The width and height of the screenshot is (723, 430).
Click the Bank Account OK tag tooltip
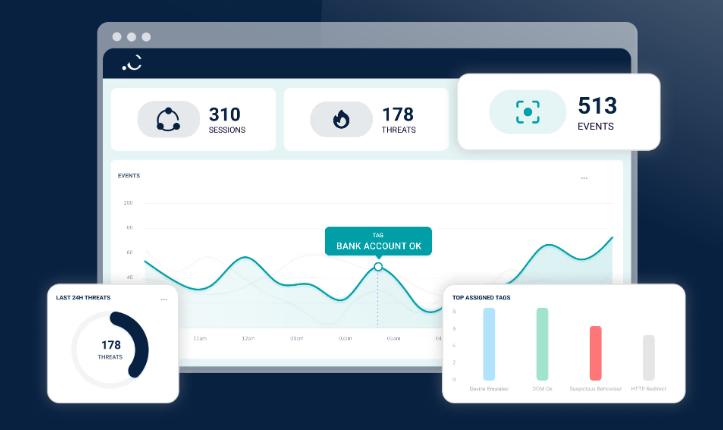[378, 241]
